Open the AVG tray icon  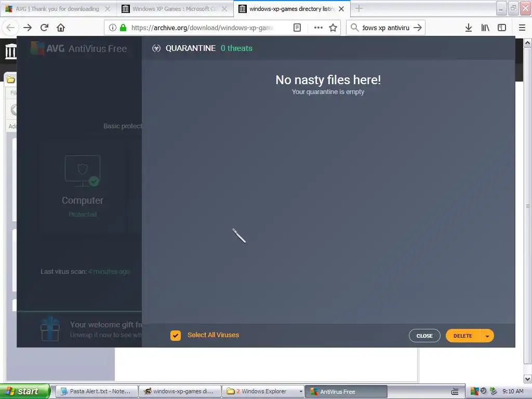[x=474, y=392]
